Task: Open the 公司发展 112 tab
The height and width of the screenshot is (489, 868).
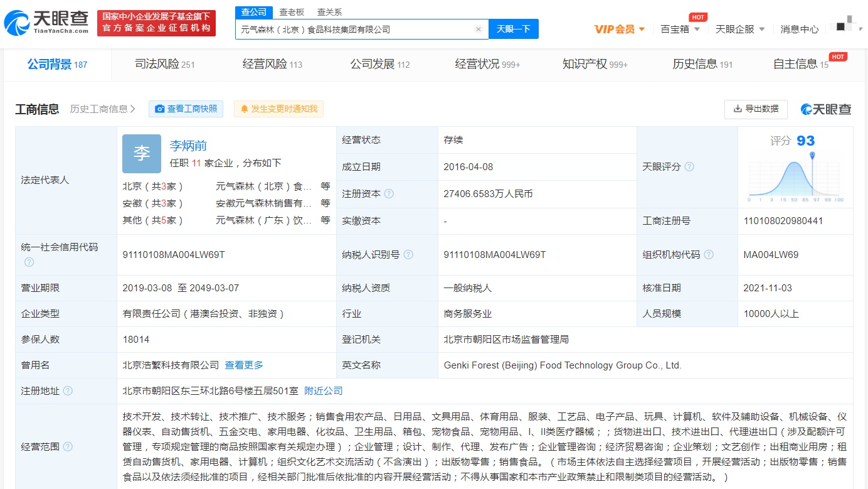Action: [380, 64]
